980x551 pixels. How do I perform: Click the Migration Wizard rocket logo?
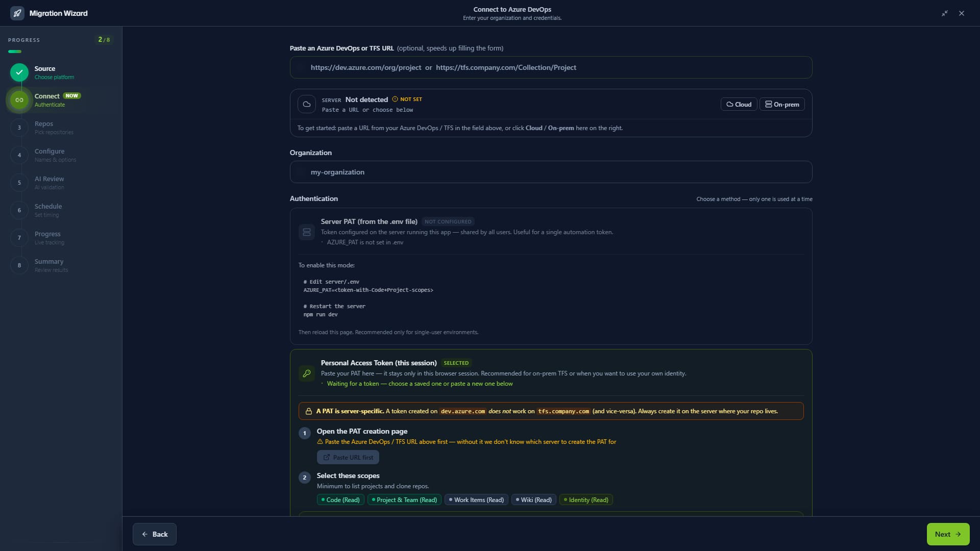coord(17,13)
